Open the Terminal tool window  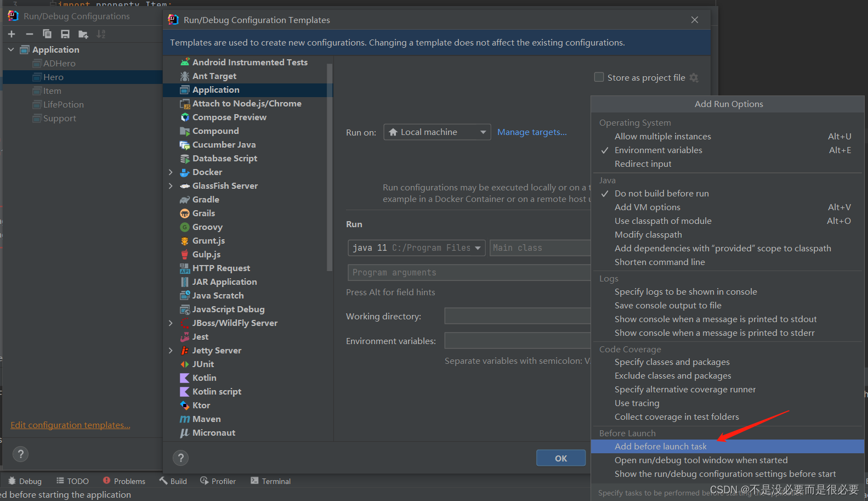pos(270,481)
